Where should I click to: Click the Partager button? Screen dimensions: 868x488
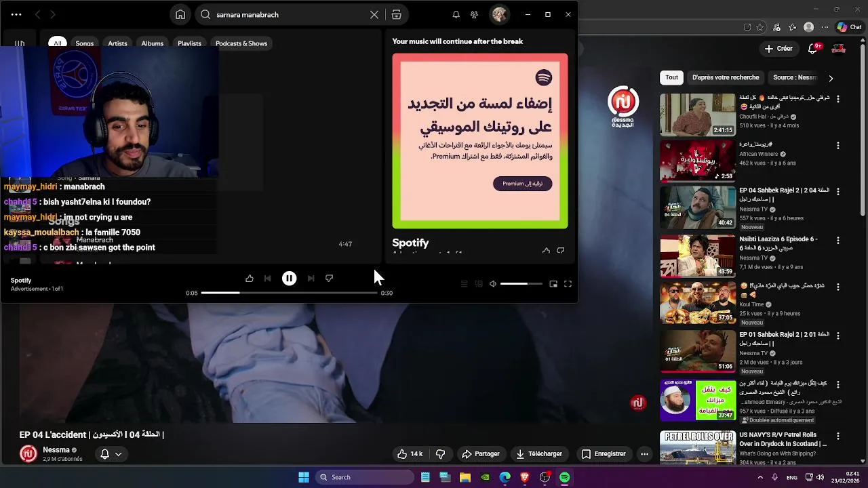(480, 454)
